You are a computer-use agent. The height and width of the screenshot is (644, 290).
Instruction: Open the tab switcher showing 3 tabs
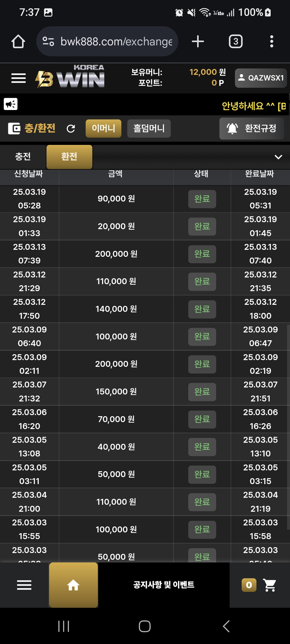[x=235, y=42]
